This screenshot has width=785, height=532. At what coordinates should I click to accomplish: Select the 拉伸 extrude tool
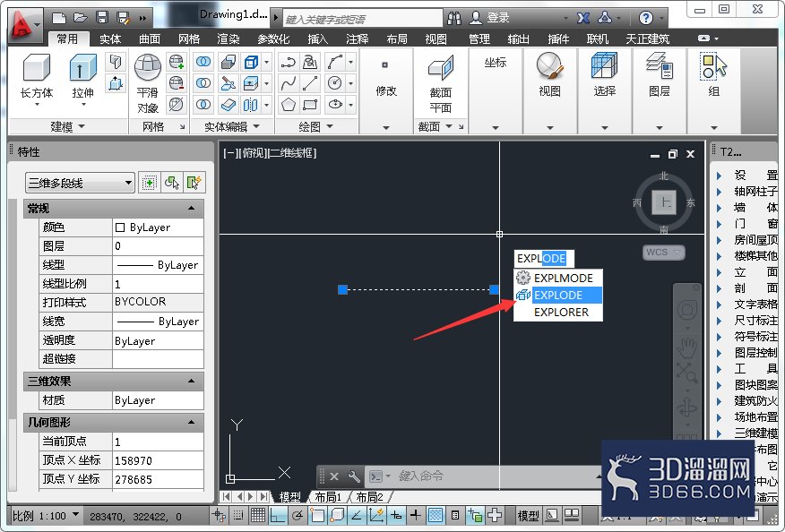(x=83, y=80)
